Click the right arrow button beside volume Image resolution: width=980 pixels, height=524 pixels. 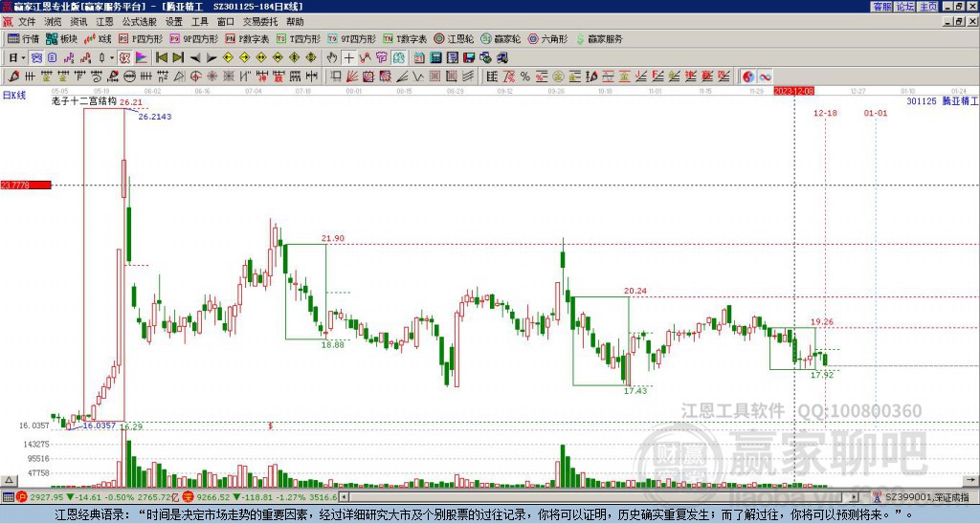coord(970,480)
